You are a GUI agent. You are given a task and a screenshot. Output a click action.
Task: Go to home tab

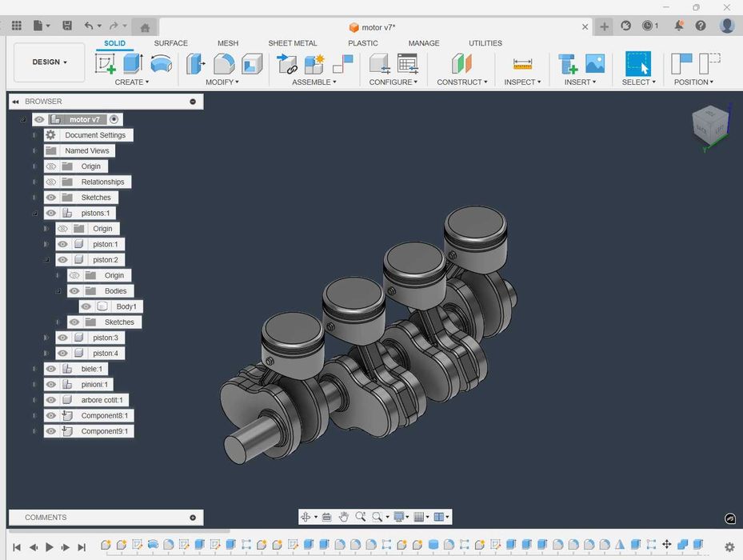point(145,27)
